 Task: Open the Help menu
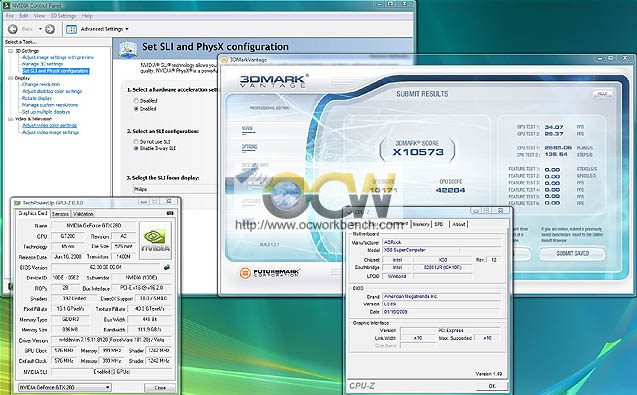coord(87,16)
